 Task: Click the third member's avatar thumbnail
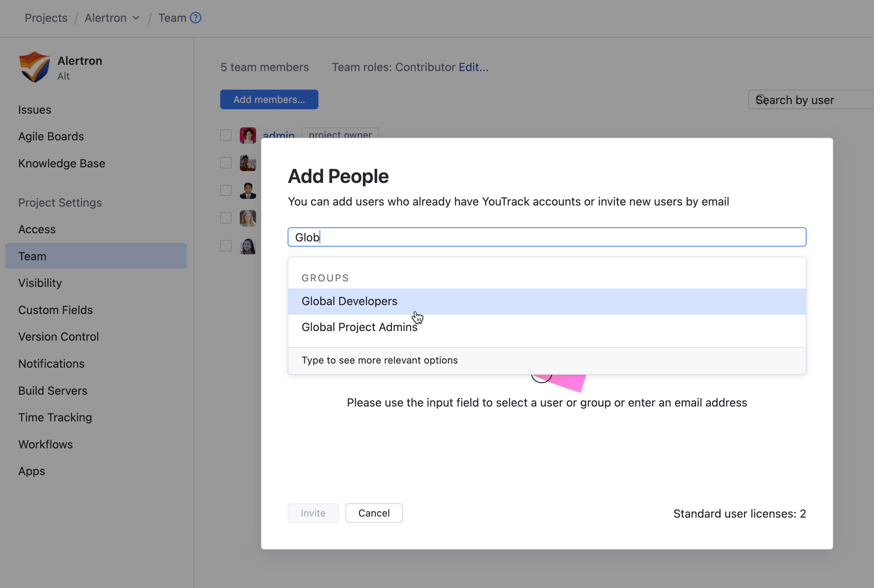tap(248, 190)
